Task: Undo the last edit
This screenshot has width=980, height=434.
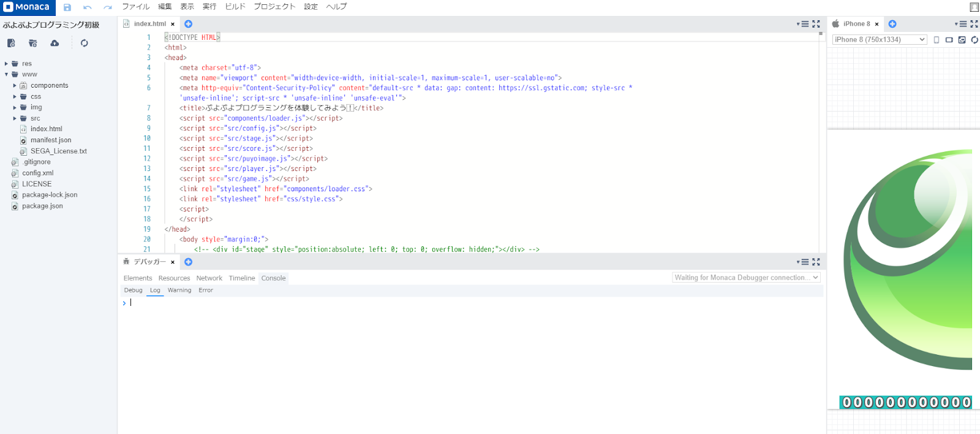Action: coord(88,7)
